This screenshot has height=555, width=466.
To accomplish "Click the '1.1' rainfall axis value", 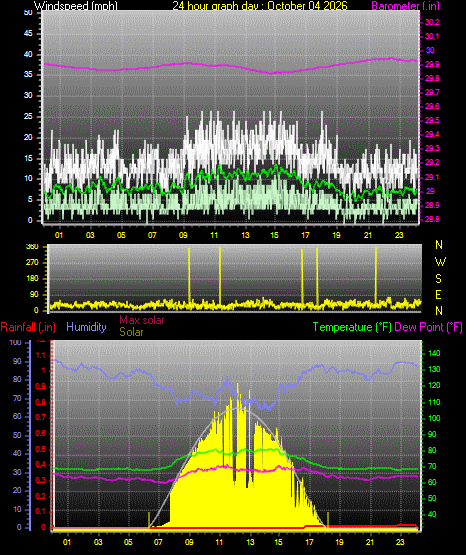I will [41, 355].
